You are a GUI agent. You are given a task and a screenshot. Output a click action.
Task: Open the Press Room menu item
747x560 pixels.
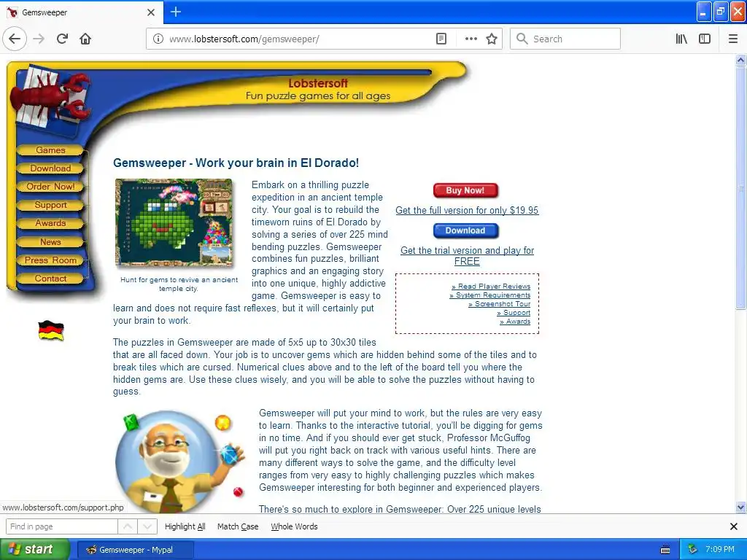[50, 260]
